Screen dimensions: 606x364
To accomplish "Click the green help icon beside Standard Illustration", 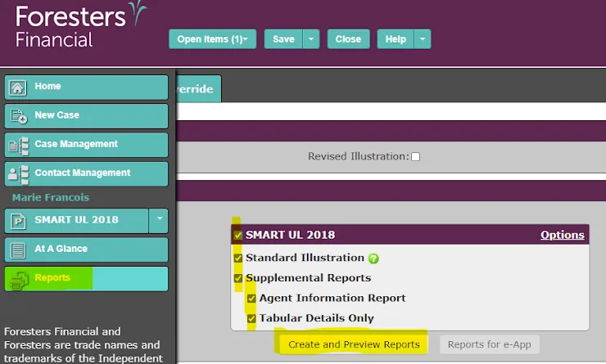I will pos(373,258).
